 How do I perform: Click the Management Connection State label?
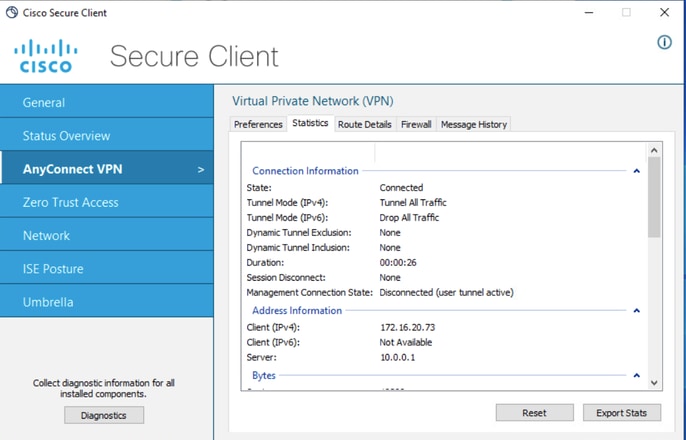click(x=310, y=292)
